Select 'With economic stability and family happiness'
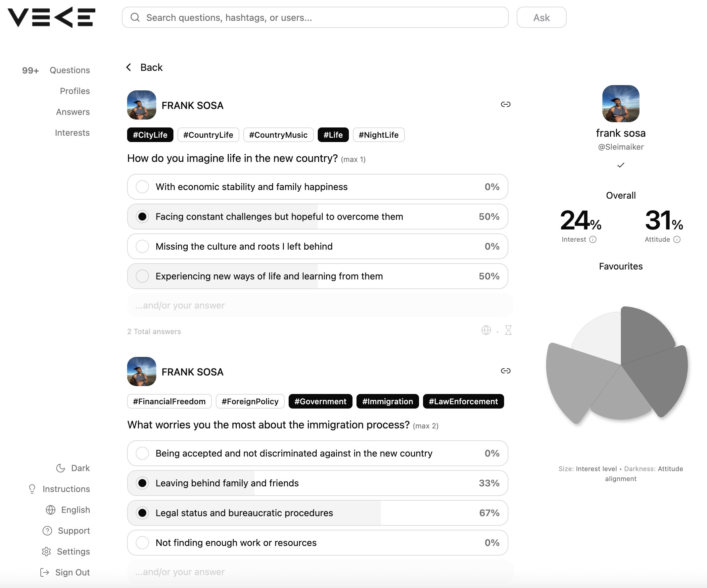The height and width of the screenshot is (588, 707). 142,187
